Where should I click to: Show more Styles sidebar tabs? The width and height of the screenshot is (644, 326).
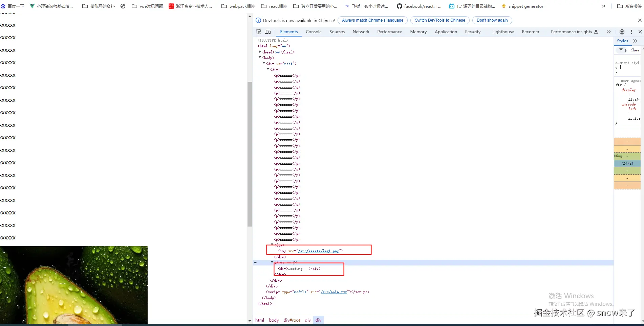click(x=635, y=41)
